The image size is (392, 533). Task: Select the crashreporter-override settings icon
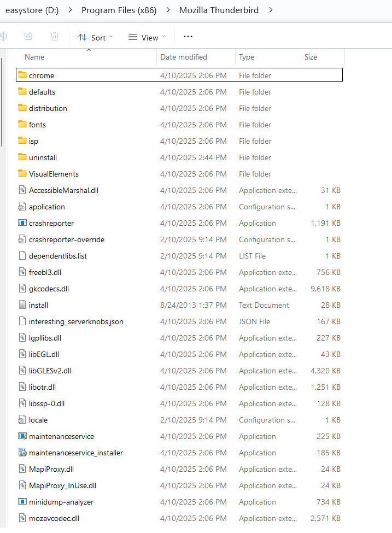22,239
